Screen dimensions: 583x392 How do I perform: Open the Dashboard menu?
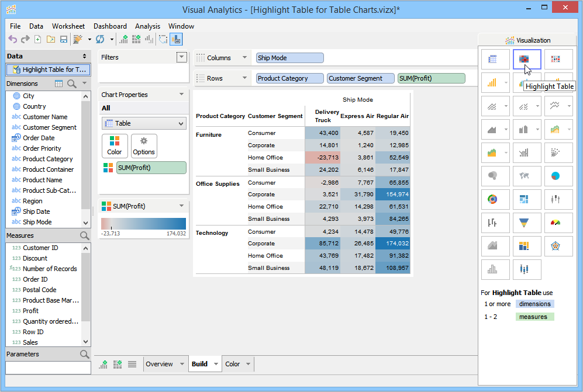(110, 26)
